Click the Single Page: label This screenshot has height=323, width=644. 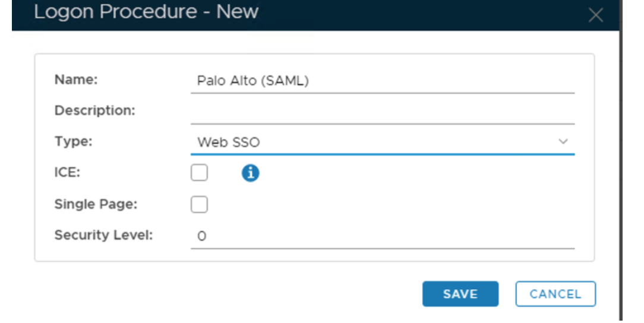(x=96, y=204)
